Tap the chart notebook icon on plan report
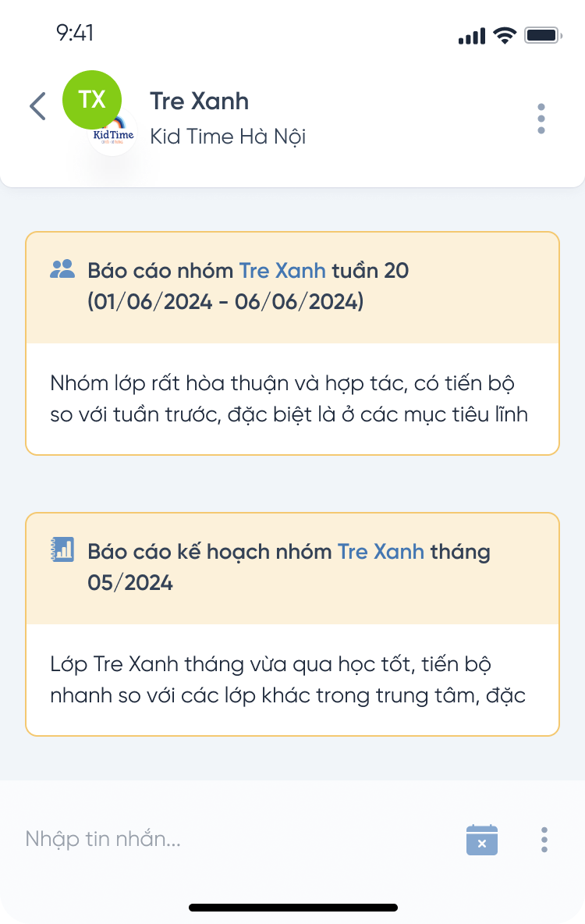Screen dimensions: 585x924 pos(62,549)
